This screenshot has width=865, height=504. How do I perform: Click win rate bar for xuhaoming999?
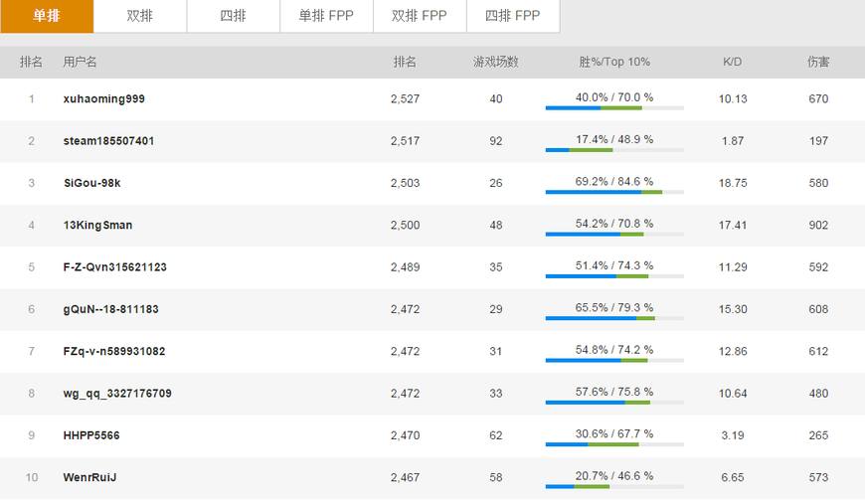coord(613,107)
